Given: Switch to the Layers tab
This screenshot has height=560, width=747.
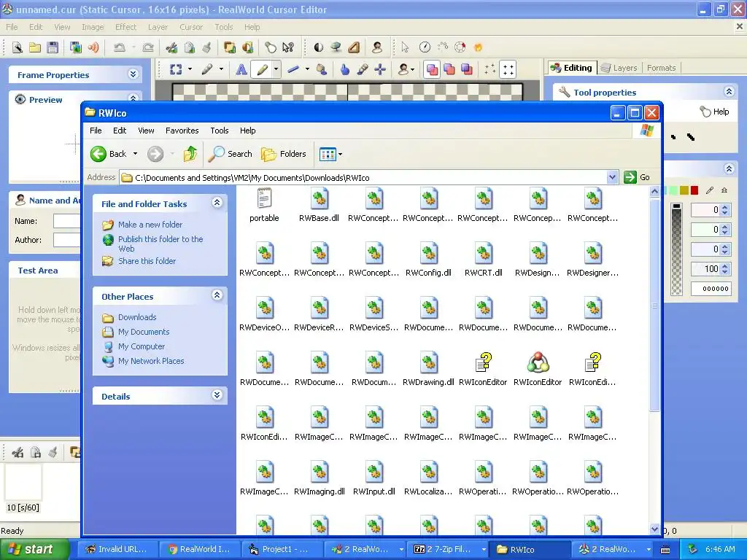Looking at the screenshot, I should point(619,68).
